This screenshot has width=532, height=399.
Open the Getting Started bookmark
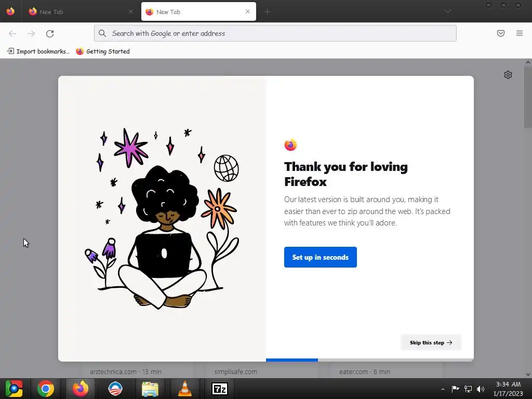[103, 51]
